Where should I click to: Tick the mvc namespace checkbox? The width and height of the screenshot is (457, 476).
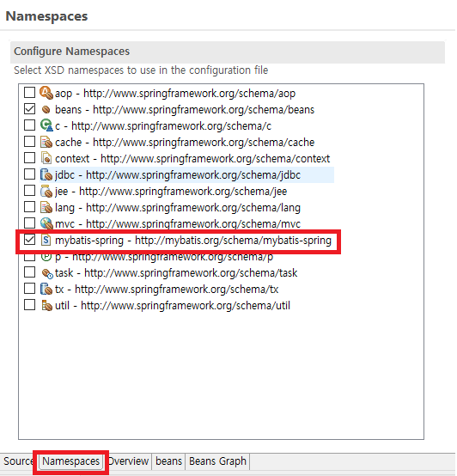29,223
